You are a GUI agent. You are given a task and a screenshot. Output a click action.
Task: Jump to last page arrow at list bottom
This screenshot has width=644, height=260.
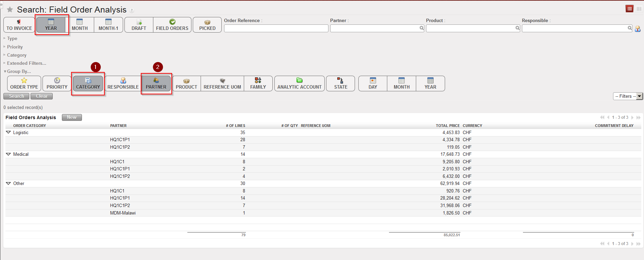pyautogui.click(x=639, y=244)
